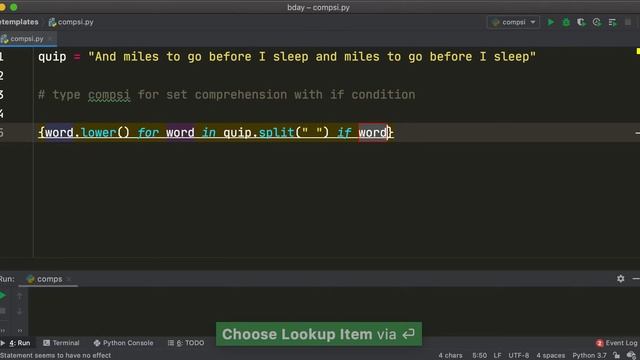Click the down arrow in the Run panel sidebar
Viewport: 640px width, 360px height.
19,311
